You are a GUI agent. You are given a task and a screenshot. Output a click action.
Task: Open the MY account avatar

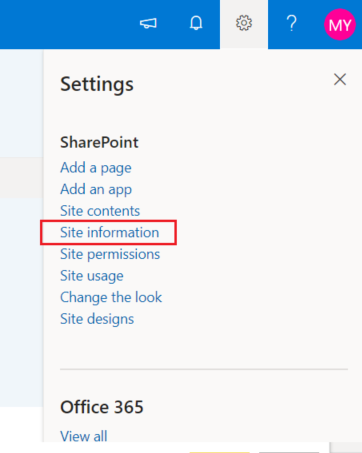tap(340, 25)
